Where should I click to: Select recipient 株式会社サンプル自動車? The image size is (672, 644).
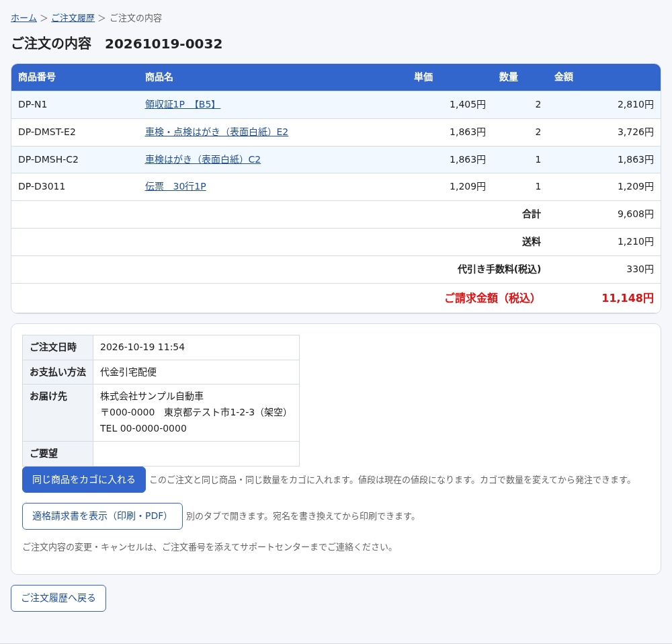152,396
